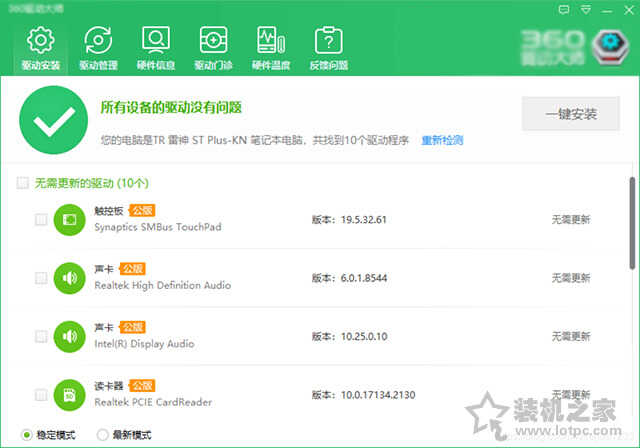This screenshot has width=640, height=448.
Task: Click the 一键安装 one-click install button
Action: pos(570,114)
